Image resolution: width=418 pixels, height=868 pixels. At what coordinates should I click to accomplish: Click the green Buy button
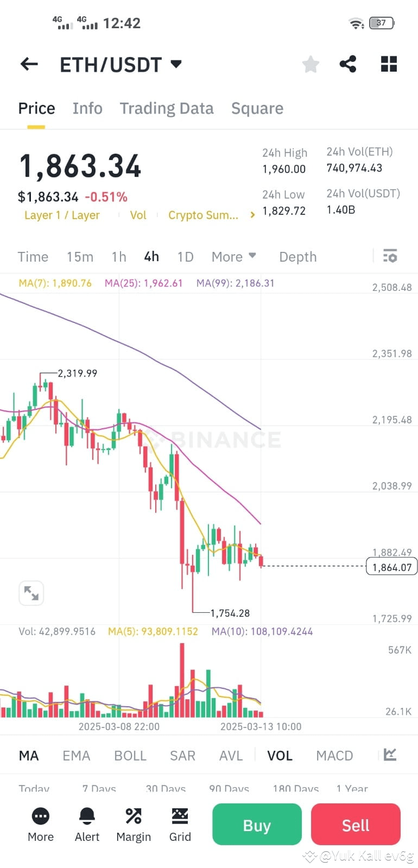(256, 824)
